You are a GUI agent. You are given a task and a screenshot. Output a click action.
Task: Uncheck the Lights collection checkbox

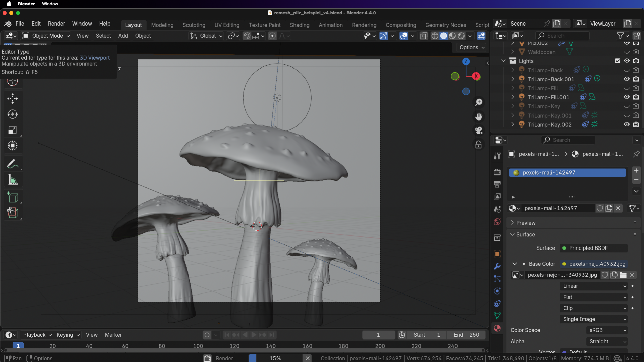coord(618,61)
